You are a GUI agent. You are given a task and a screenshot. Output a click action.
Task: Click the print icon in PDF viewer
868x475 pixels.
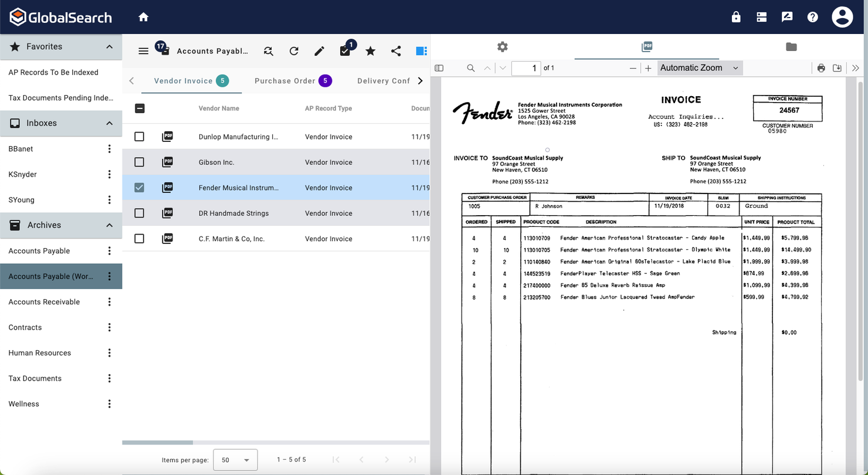coord(821,68)
